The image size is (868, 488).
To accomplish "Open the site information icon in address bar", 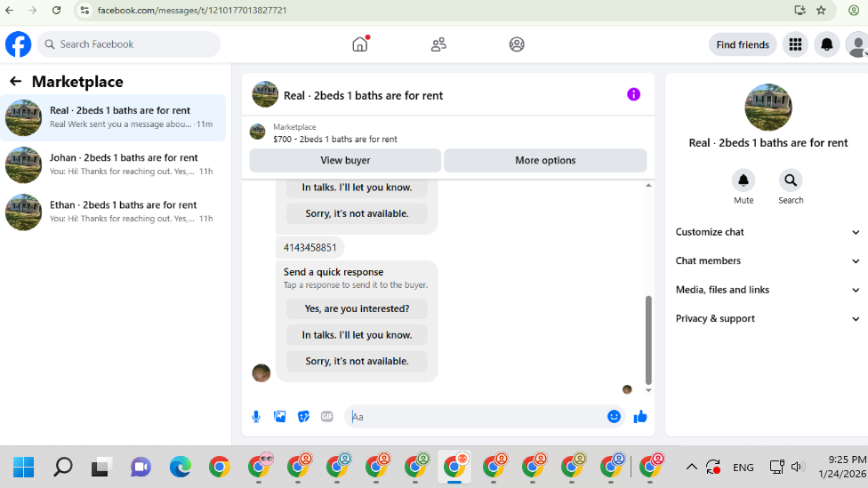I will click(x=84, y=11).
